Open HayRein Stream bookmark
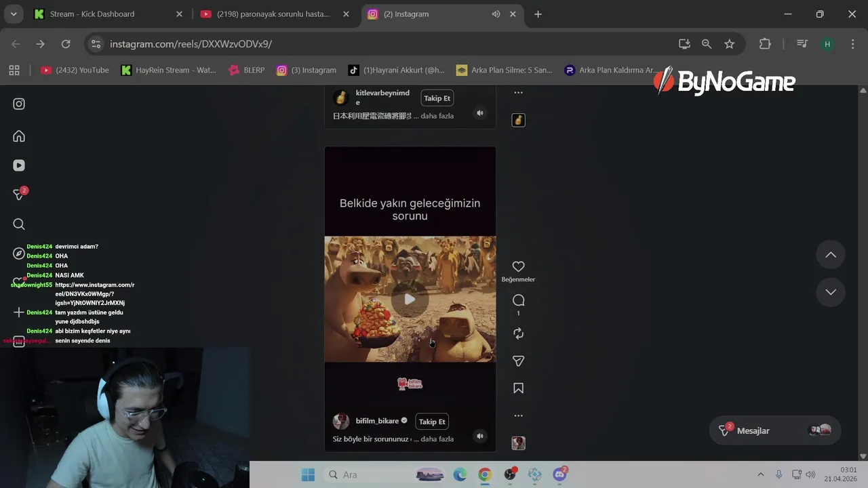Screen dimensions: 868x488 (x=169, y=70)
